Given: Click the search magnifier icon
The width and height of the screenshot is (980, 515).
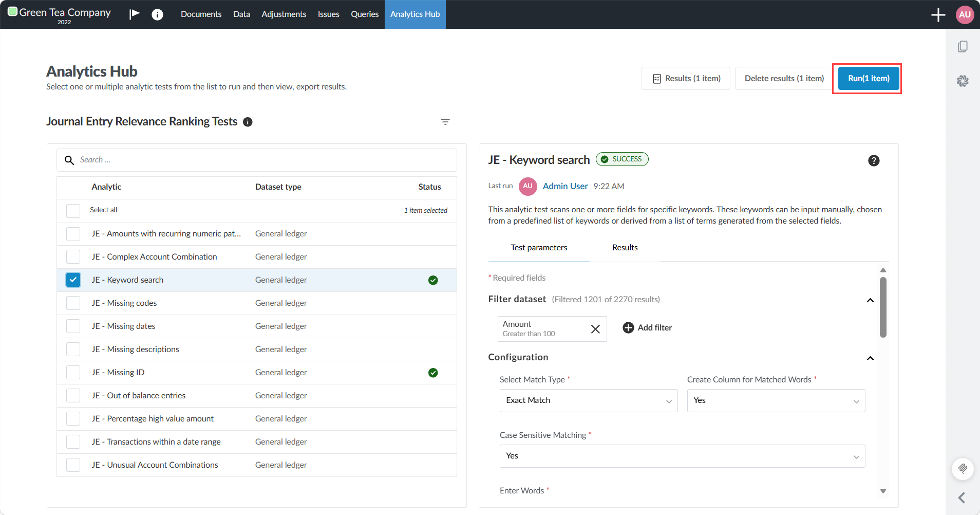Looking at the screenshot, I should pyautogui.click(x=69, y=160).
